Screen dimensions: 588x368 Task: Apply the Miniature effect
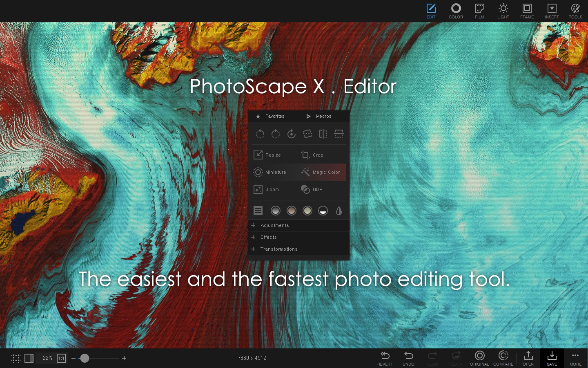coord(270,172)
